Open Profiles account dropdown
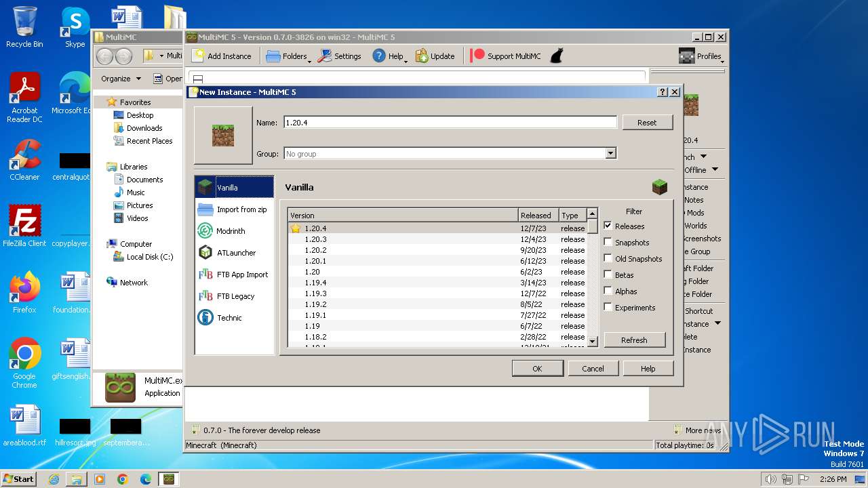 pyautogui.click(x=701, y=56)
